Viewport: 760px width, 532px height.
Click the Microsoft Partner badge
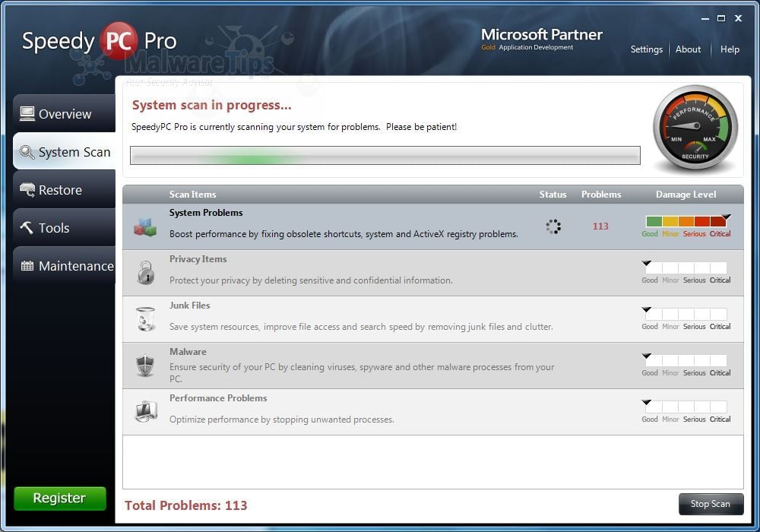click(541, 39)
